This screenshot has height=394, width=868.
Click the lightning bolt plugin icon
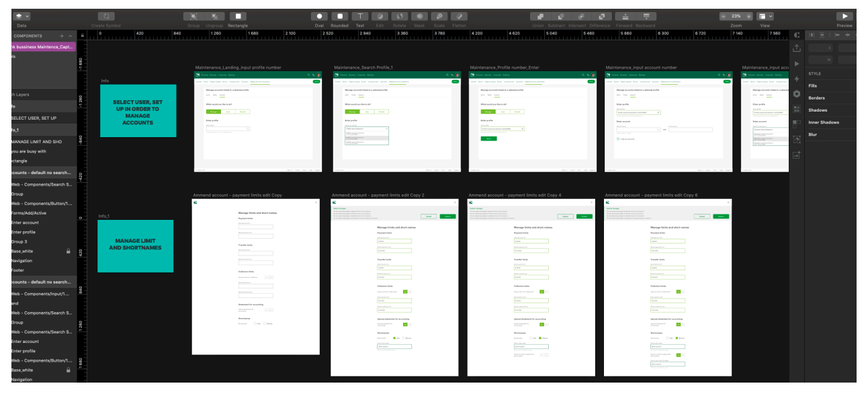(797, 79)
